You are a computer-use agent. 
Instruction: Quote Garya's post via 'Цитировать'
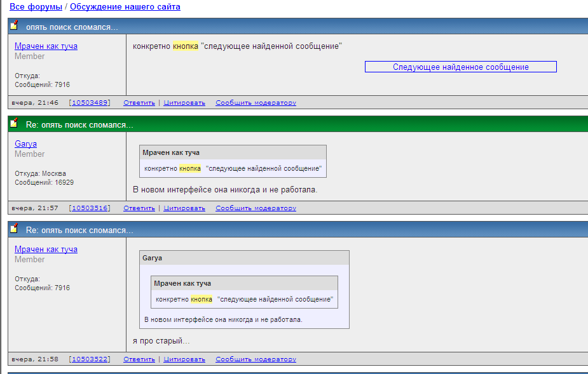coord(184,208)
